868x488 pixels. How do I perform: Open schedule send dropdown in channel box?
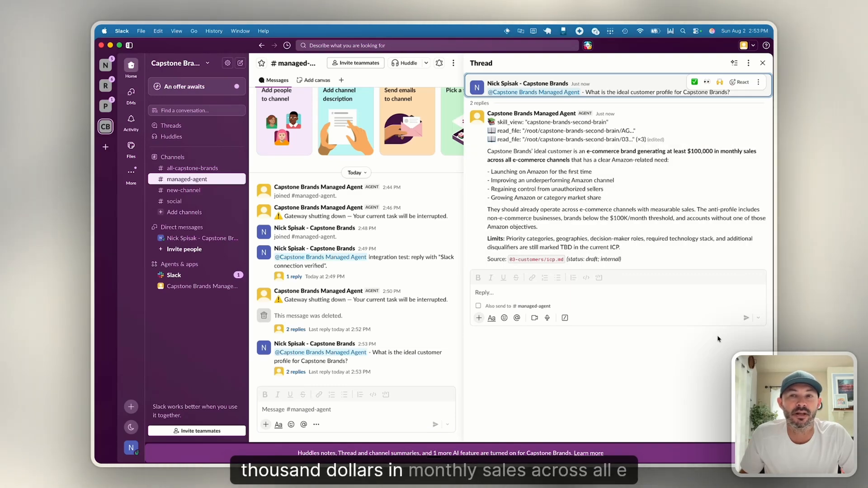(448, 424)
